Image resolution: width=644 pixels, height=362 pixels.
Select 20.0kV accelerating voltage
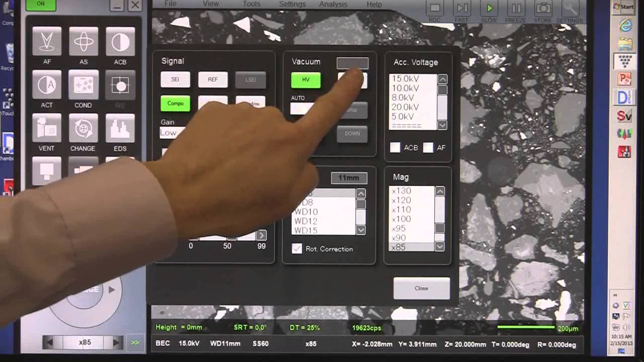pyautogui.click(x=406, y=107)
